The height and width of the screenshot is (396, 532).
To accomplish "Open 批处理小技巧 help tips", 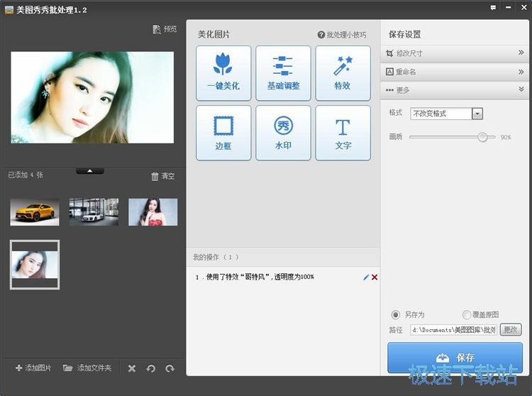I will click(342, 35).
